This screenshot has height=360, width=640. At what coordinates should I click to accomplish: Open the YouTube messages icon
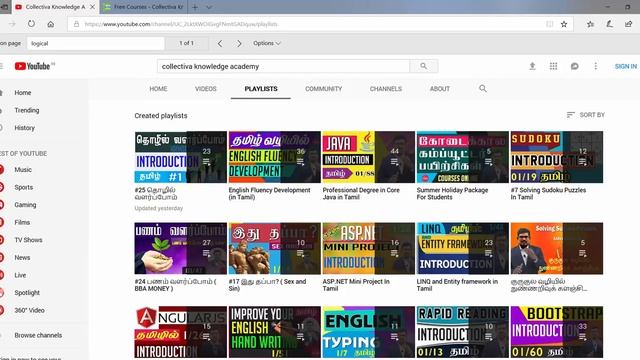tap(574, 66)
